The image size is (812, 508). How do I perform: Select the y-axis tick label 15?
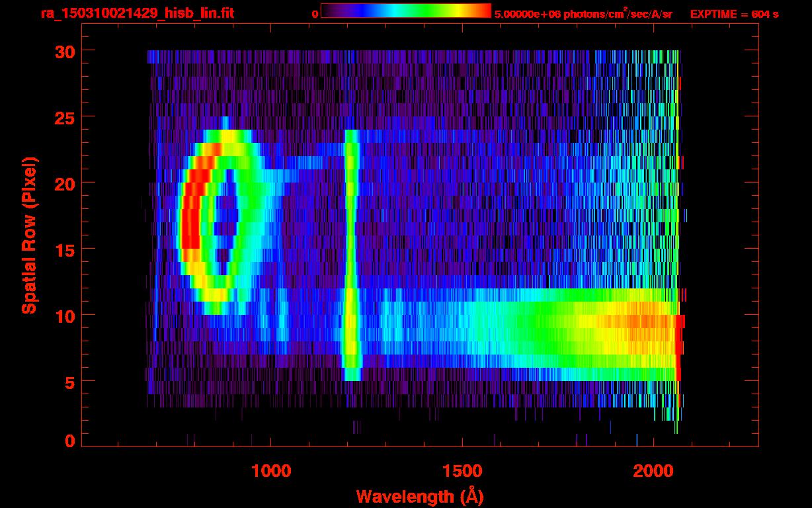(x=63, y=249)
